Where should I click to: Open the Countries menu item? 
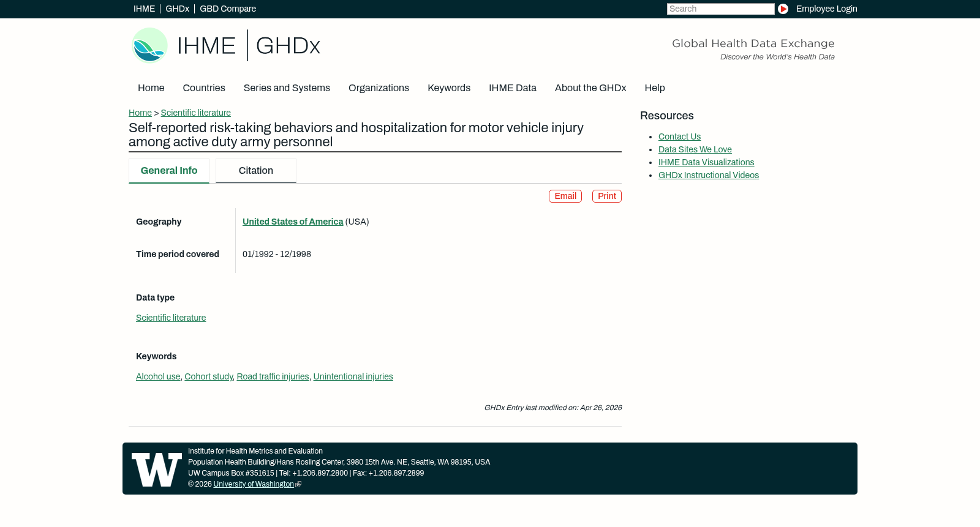[x=204, y=88]
